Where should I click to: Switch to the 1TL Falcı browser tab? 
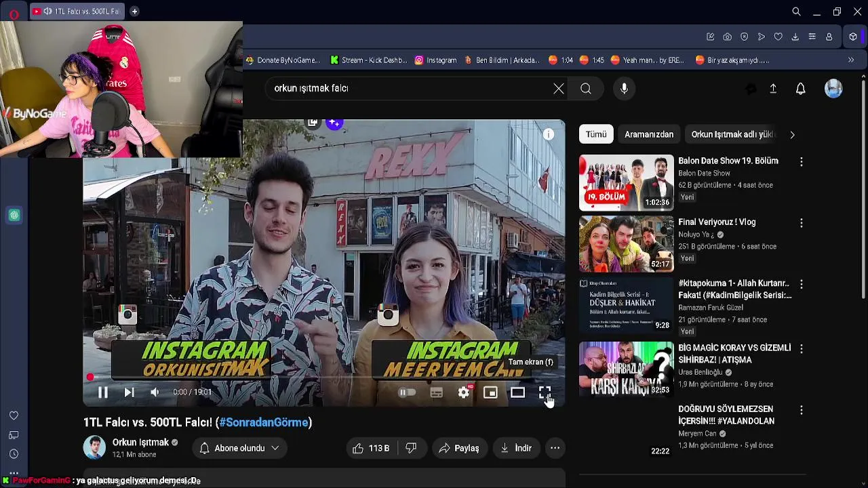tap(76, 11)
